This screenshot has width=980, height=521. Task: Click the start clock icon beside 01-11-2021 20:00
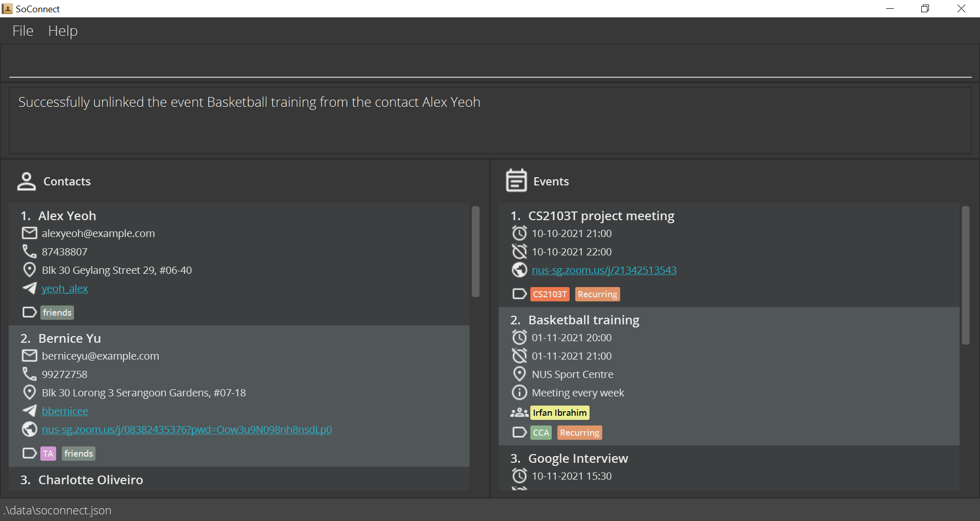(520, 337)
